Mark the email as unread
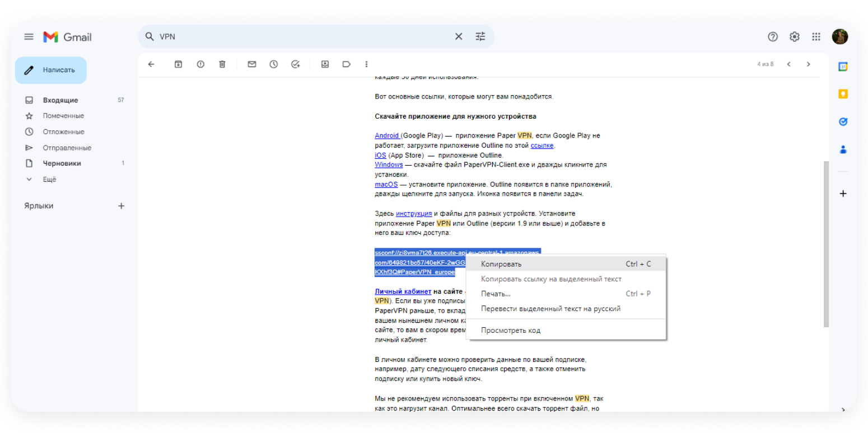 coord(252,64)
